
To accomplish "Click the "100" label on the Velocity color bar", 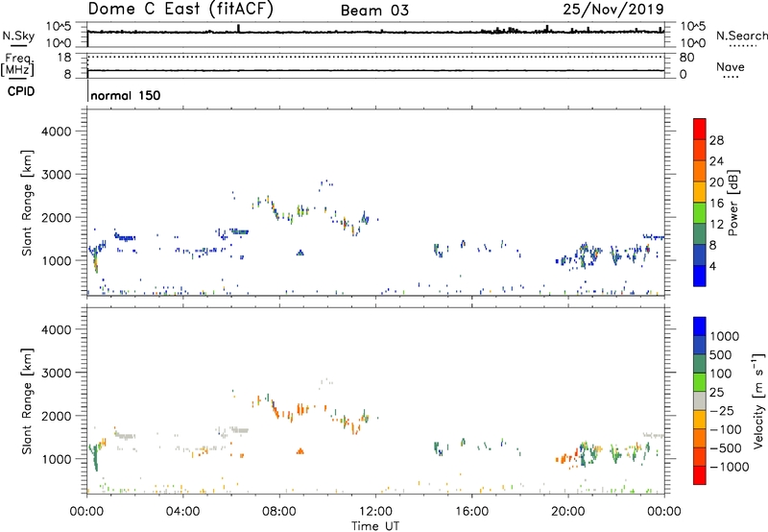I will pos(721,374).
